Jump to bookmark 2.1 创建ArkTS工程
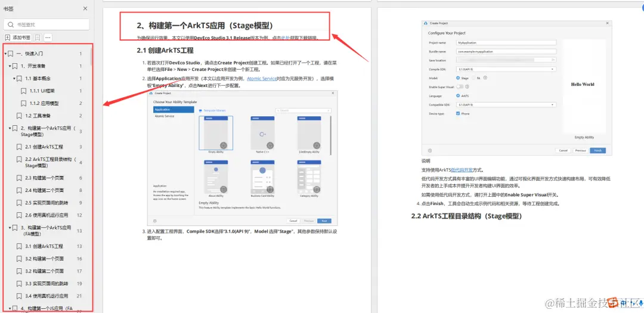 pos(44,147)
